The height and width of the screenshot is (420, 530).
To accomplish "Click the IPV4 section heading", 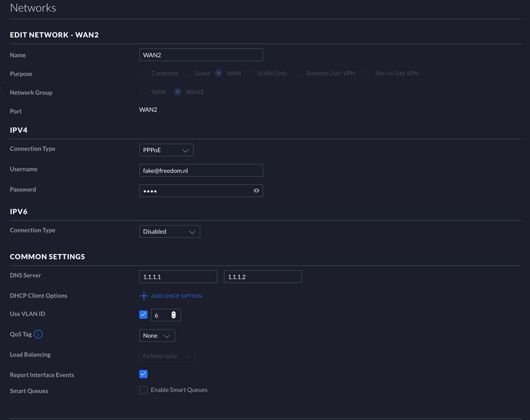I will (19, 130).
